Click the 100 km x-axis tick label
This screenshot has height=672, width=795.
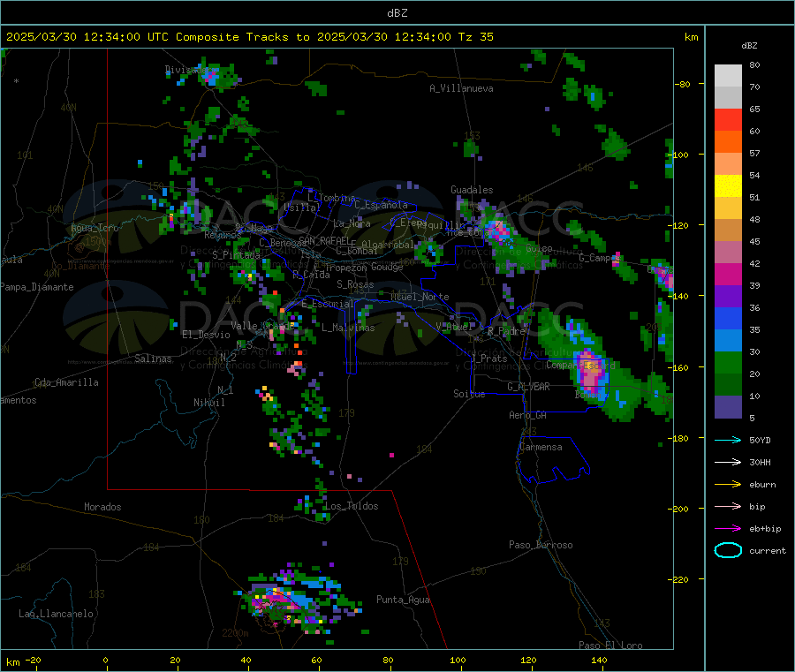tap(458, 660)
